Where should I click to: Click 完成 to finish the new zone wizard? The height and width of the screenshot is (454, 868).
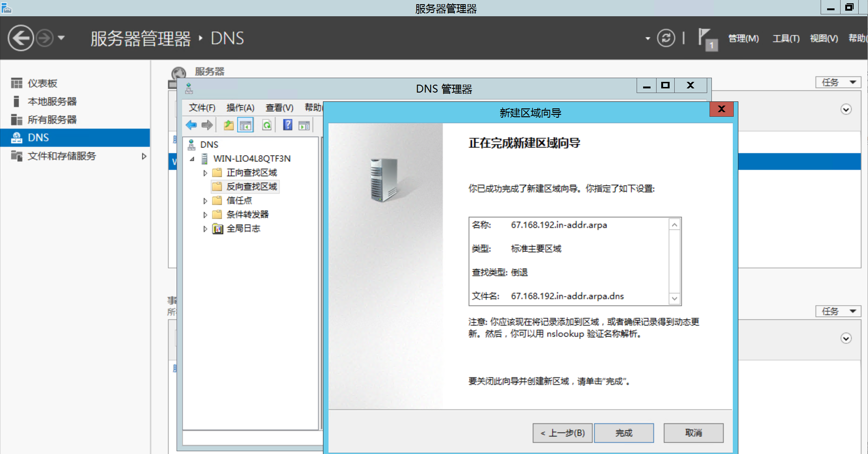click(624, 433)
